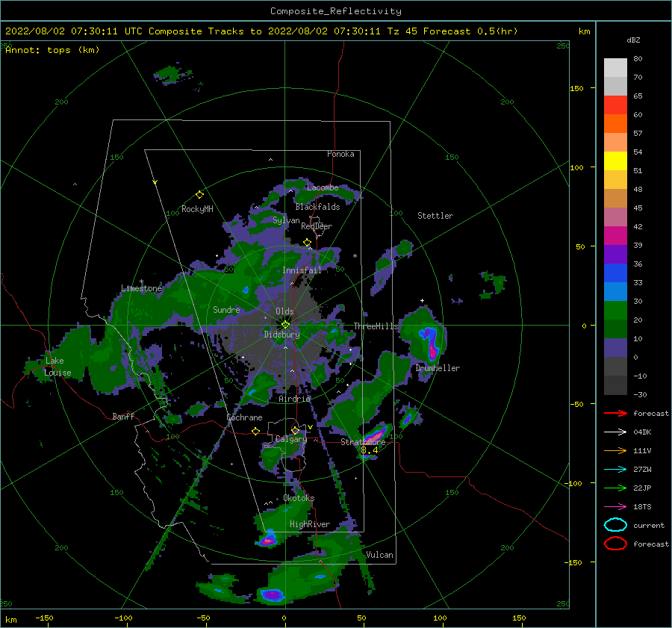672x628 pixels.
Task: Click the Calgary city label
Action: click(x=291, y=439)
